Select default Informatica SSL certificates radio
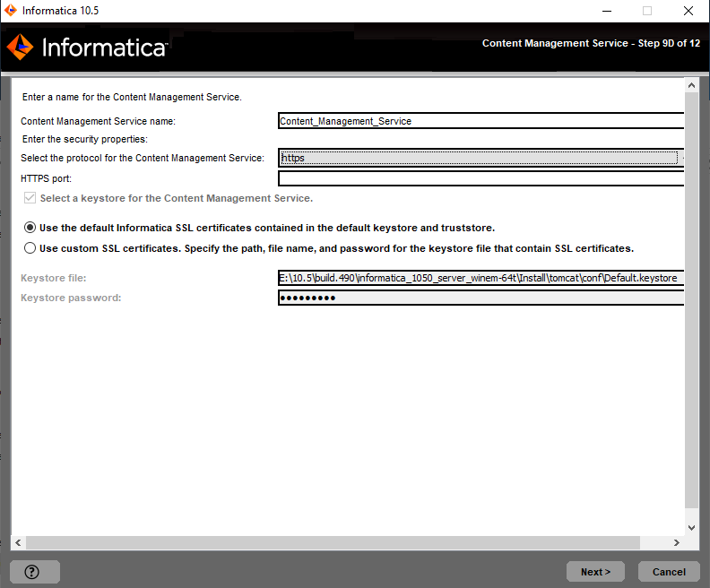710x588 pixels. [30, 228]
